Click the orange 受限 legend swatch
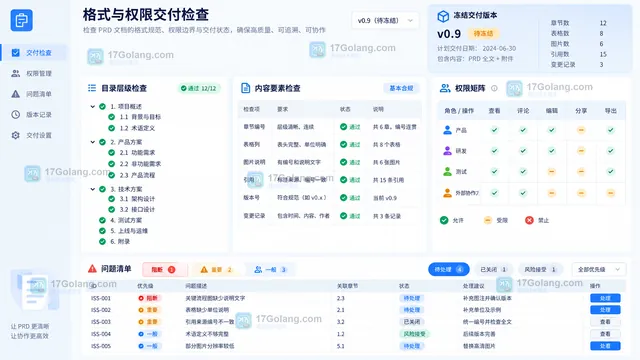Image resolution: width=640 pixels, height=360 pixels. click(488, 220)
